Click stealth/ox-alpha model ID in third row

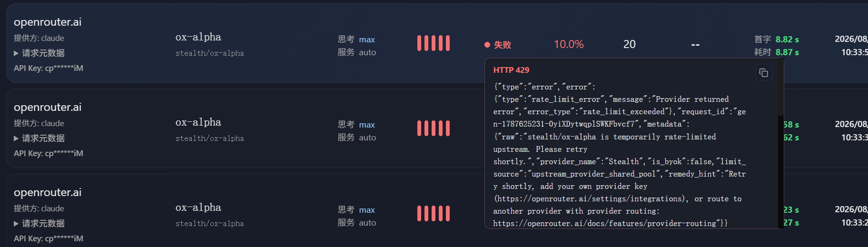tap(209, 224)
